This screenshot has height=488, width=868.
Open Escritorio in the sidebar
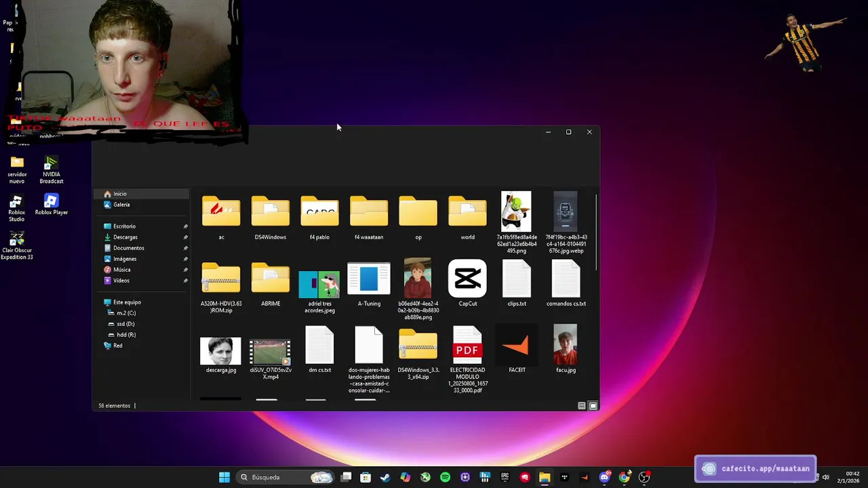pyautogui.click(x=141, y=226)
